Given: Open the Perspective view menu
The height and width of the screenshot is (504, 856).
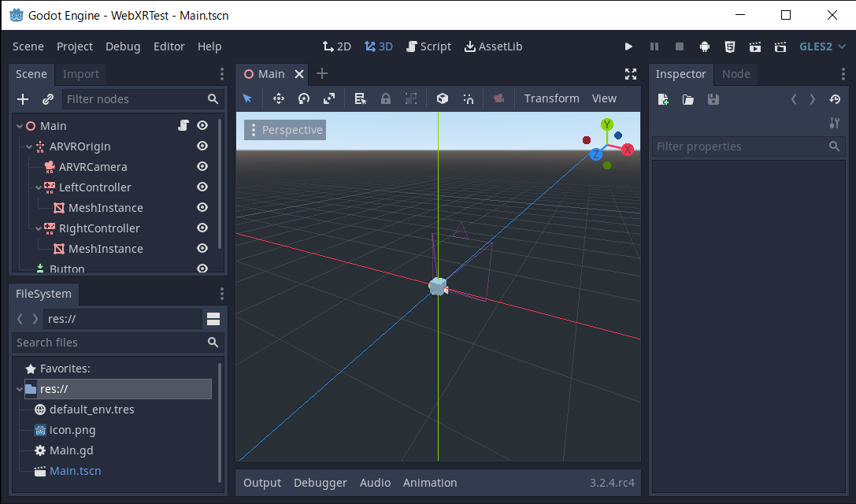Looking at the screenshot, I should [285, 130].
